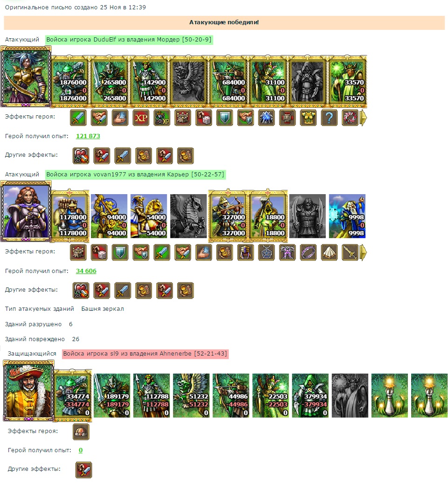Open defender's hero experience link 0

(81, 450)
